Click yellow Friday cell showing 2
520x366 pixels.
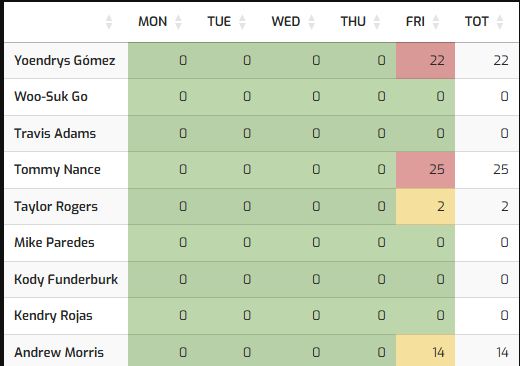tap(425, 207)
